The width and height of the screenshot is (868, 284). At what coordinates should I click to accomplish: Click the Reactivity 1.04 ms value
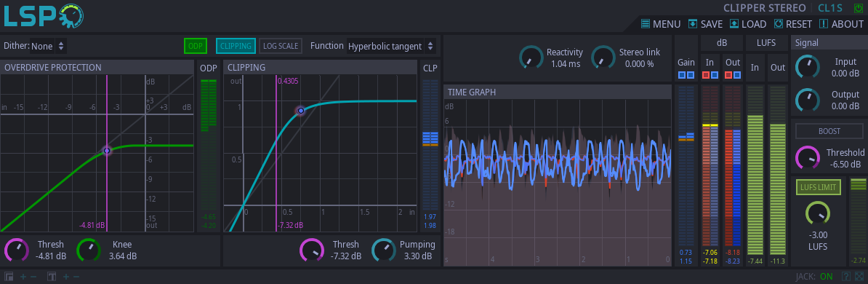565,63
